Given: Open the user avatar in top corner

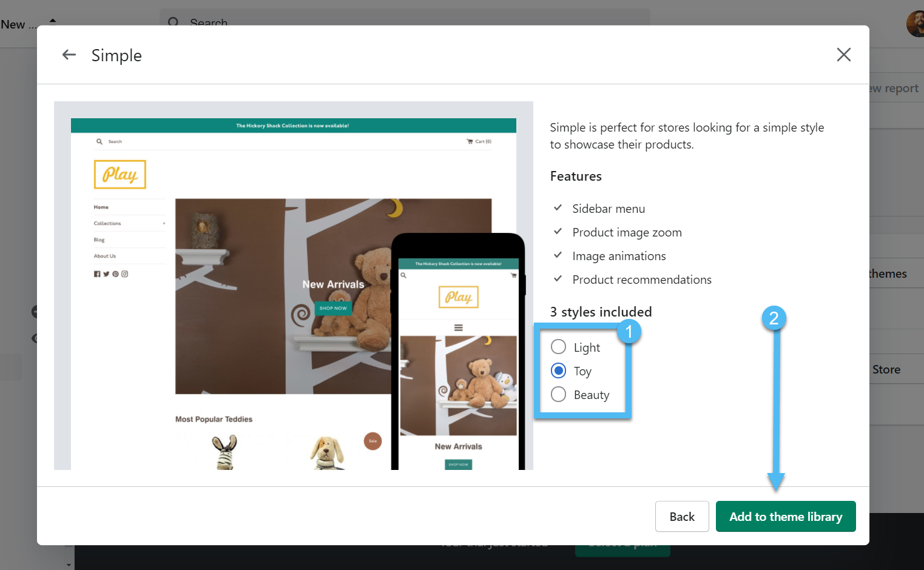Looking at the screenshot, I should click(x=916, y=24).
